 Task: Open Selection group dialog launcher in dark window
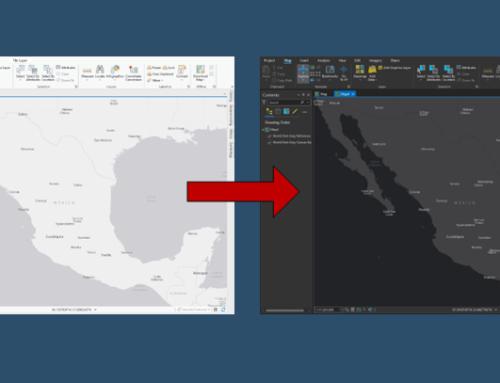pos(477,87)
